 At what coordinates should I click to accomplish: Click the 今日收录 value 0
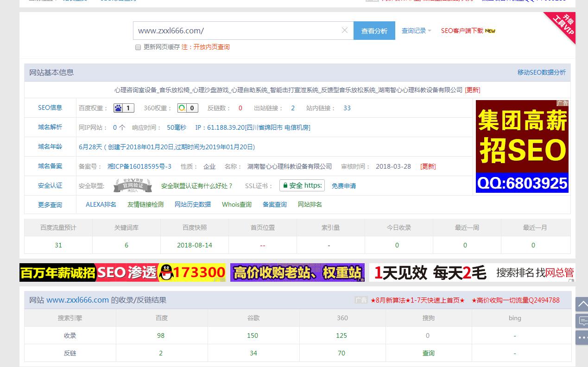(397, 245)
